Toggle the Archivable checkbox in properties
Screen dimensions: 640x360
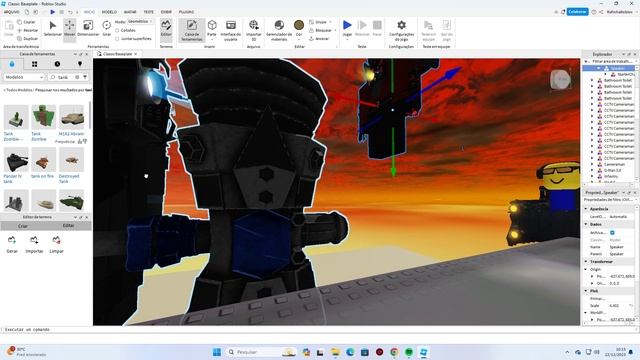click(612, 232)
